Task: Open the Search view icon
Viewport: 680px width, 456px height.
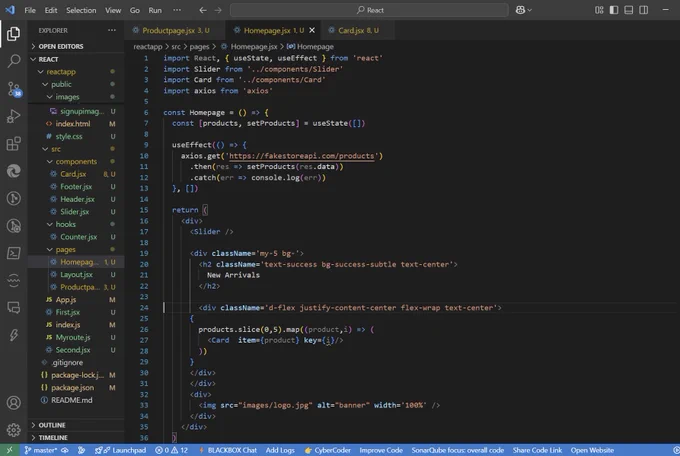Action: (x=13, y=61)
